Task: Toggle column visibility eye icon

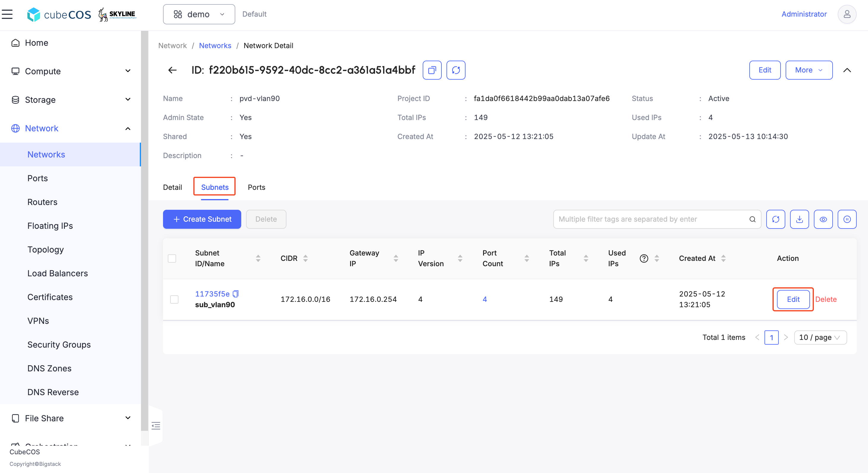Action: 823,219
